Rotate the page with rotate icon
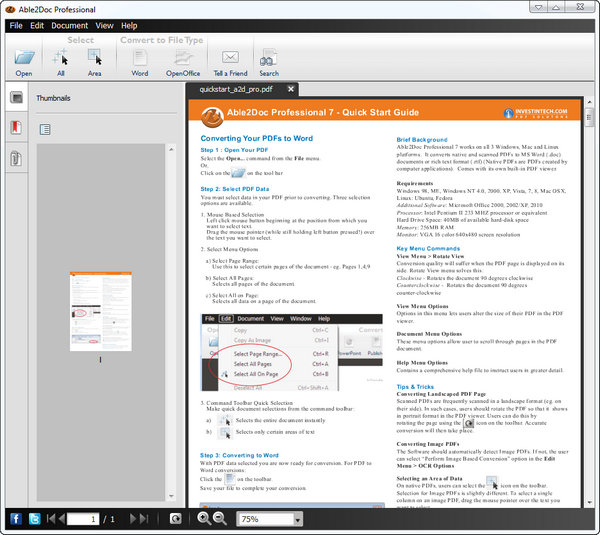The image size is (600, 535). pyautogui.click(x=176, y=519)
